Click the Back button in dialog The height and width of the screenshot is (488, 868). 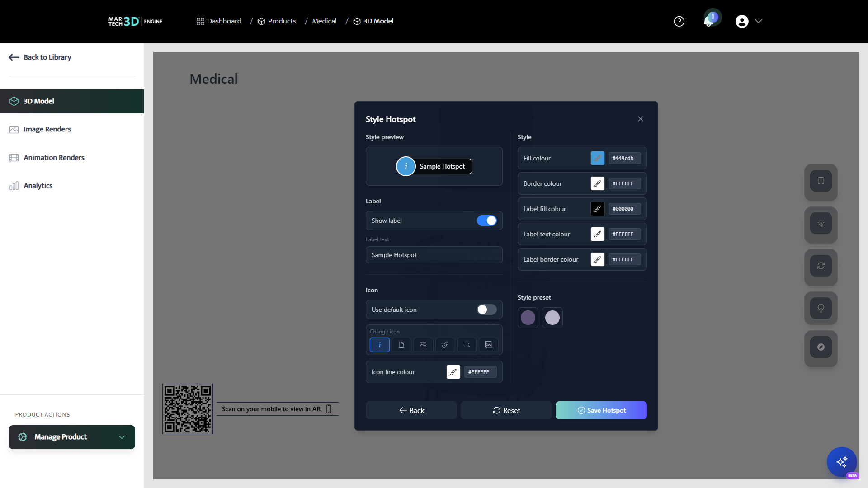pos(411,410)
